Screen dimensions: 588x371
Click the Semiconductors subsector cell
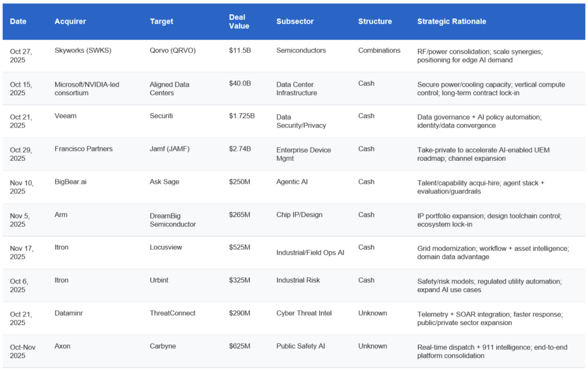tap(301, 51)
